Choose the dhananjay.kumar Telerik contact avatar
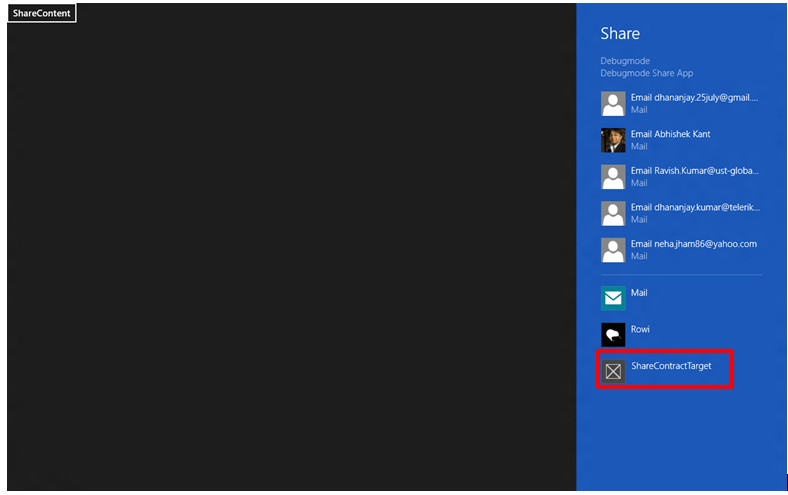The height and width of the screenshot is (495, 788). coord(613,213)
